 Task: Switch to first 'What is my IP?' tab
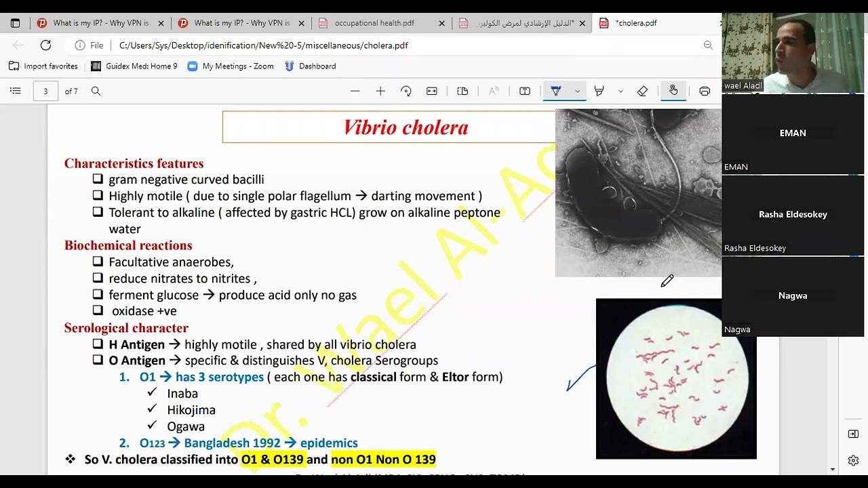click(100, 23)
